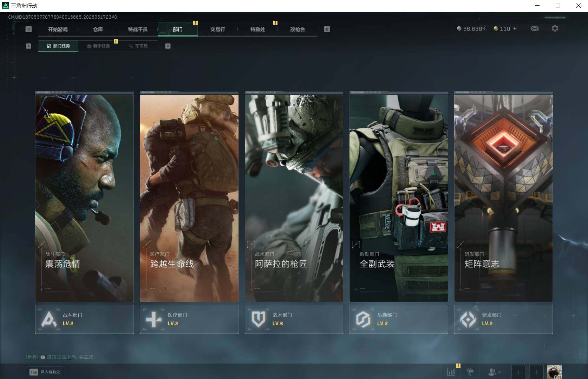Open the settings gear icon
588x379 pixels.
click(x=555, y=28)
